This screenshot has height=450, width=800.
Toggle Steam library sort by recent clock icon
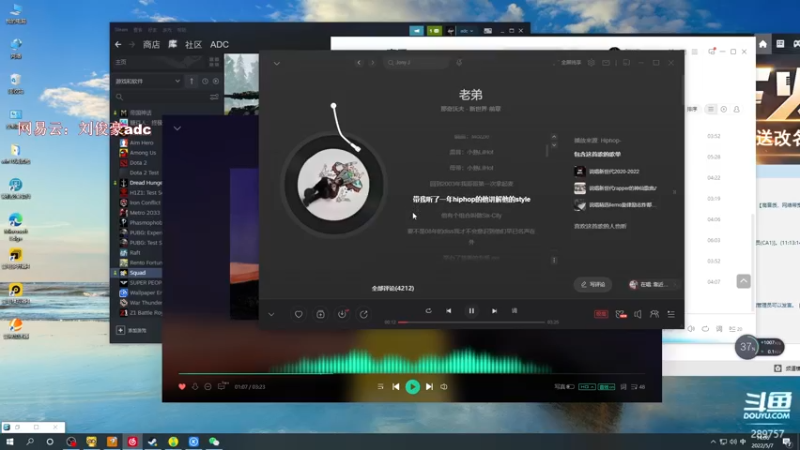(x=205, y=81)
